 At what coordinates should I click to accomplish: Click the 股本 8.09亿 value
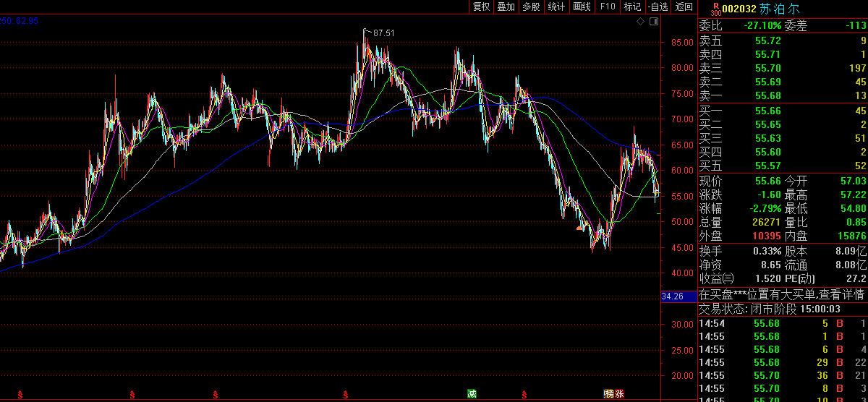[x=852, y=251]
